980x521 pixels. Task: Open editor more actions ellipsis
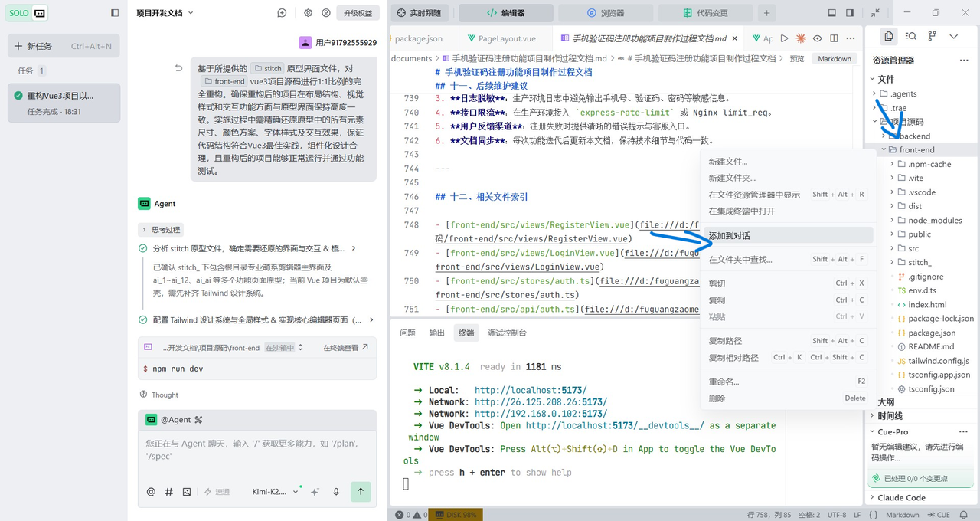851,38
